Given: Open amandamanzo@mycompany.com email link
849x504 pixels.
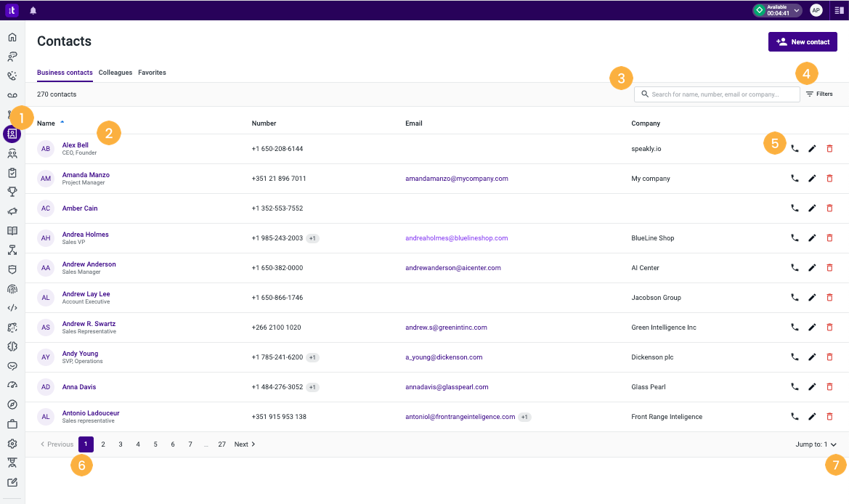Looking at the screenshot, I should [x=456, y=179].
